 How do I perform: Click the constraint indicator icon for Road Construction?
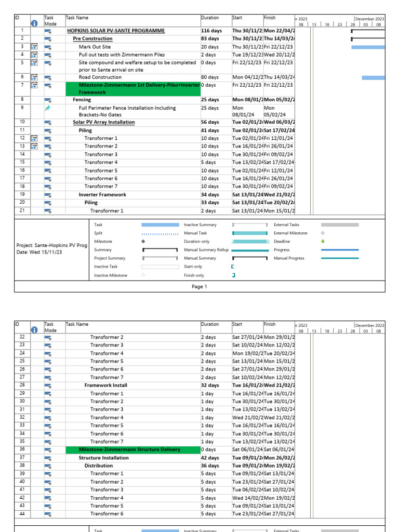click(x=34, y=77)
